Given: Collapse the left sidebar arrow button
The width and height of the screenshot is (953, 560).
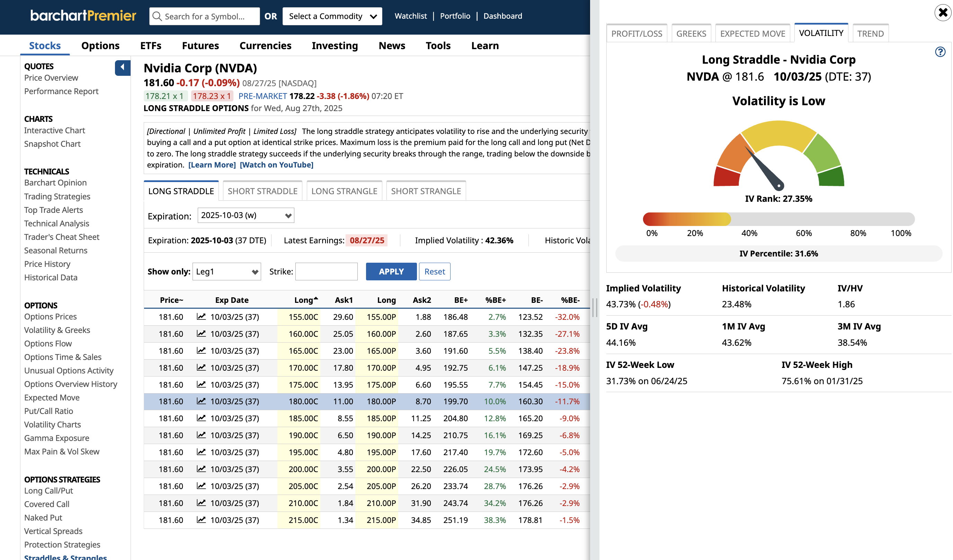Looking at the screenshot, I should pyautogui.click(x=123, y=67).
